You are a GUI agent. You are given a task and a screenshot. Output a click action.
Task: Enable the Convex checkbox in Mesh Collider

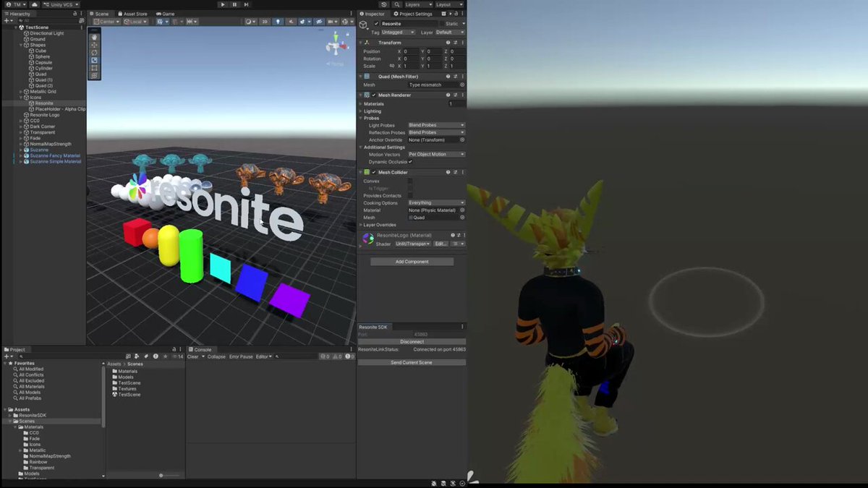coord(410,181)
